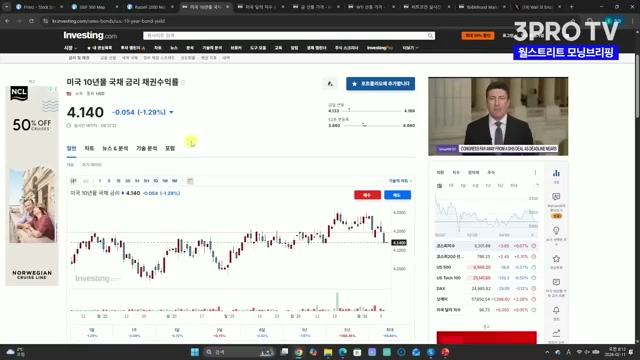
Task: Click the bar chart market icon in sidebar
Action: pyautogui.click(x=556, y=173)
